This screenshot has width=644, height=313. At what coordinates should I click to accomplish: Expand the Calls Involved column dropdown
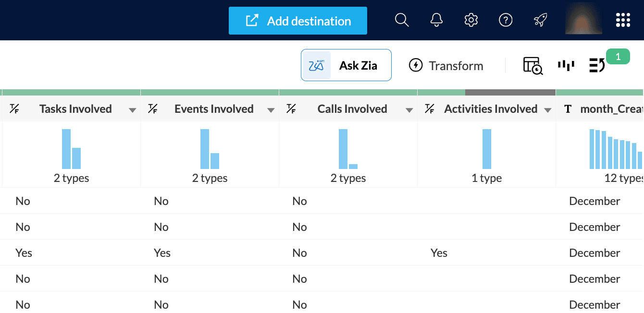[409, 110]
